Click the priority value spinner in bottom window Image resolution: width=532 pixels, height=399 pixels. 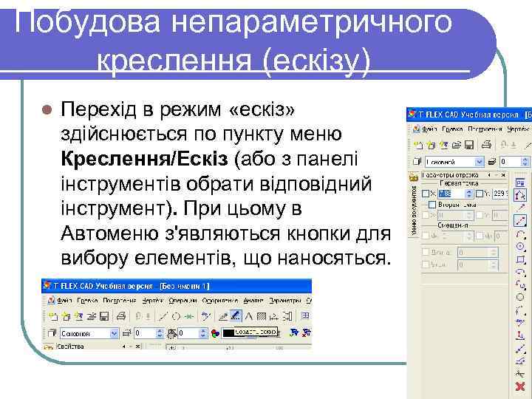click(x=203, y=333)
